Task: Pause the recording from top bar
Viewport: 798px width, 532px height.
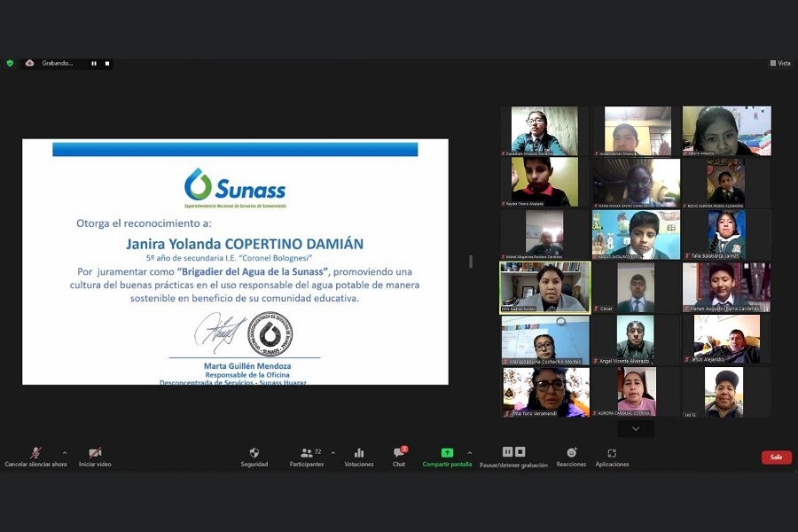Action: pos(94,64)
